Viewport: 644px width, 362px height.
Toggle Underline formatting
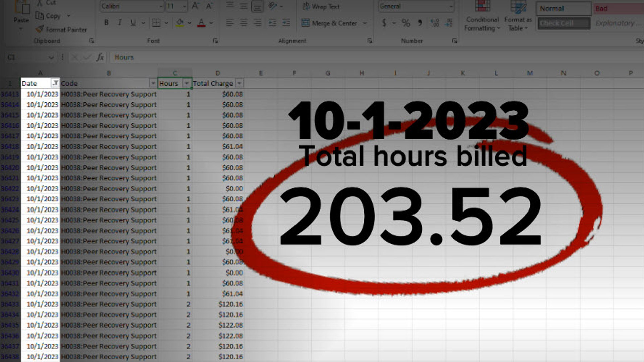click(133, 23)
